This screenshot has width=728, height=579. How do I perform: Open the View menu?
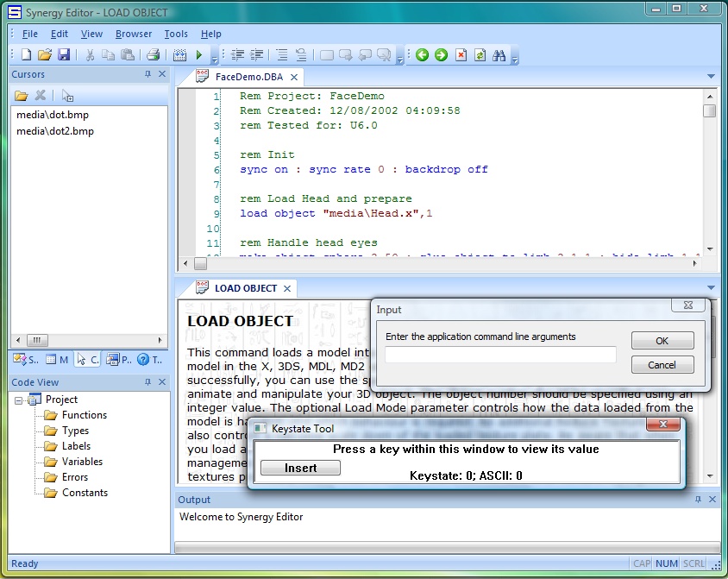tap(91, 34)
